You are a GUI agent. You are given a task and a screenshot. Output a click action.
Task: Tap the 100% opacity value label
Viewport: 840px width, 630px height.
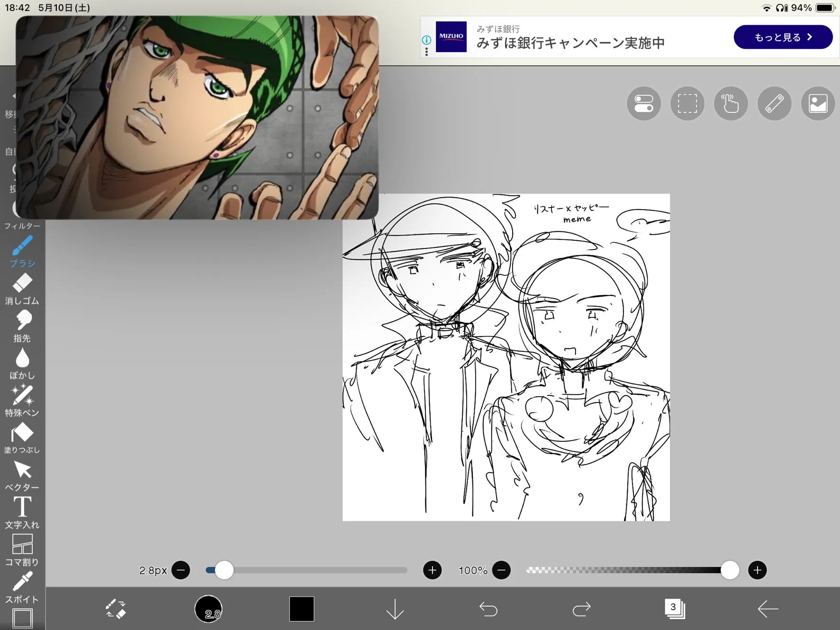(473, 570)
